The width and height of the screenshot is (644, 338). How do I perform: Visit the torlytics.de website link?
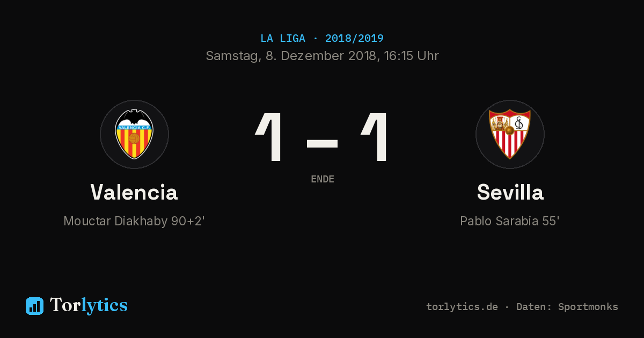point(462,307)
